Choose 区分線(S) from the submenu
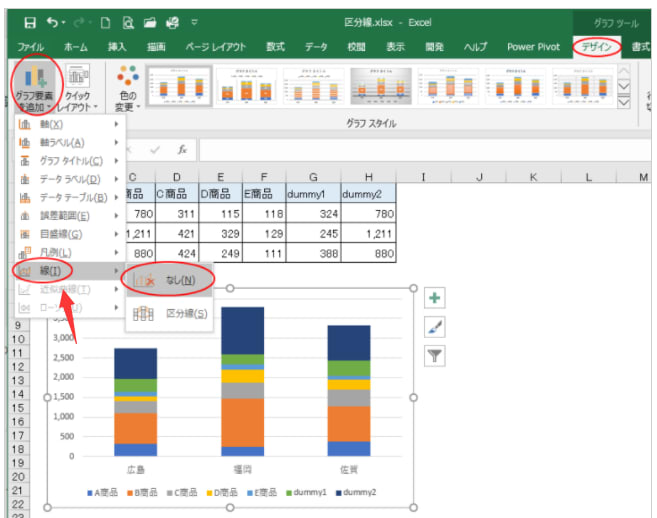 [x=185, y=313]
